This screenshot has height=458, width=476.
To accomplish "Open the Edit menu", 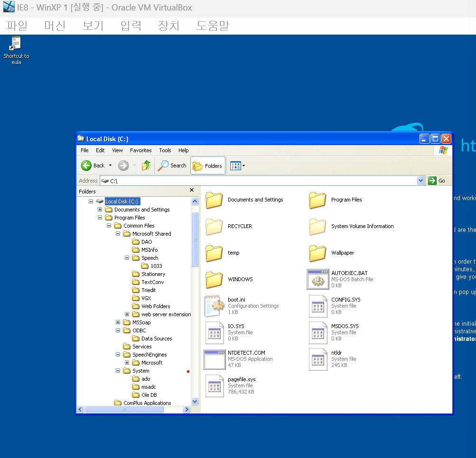I will (100, 150).
